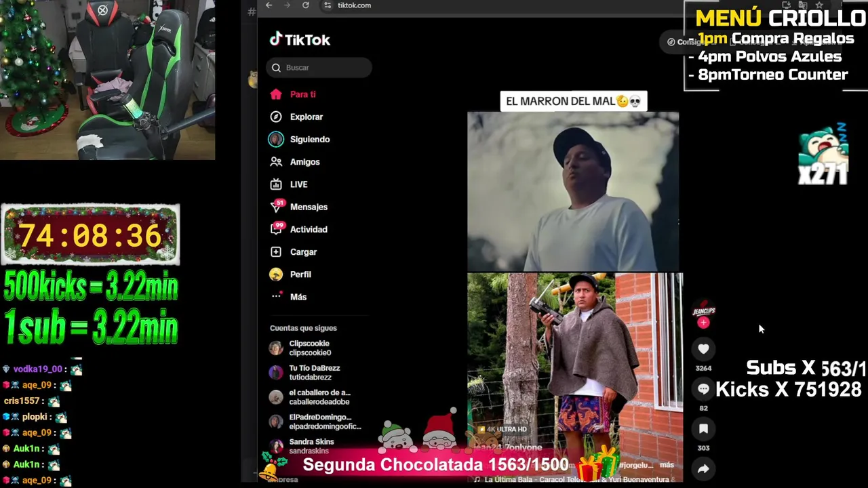Click the Cuentas que sigues heading
This screenshot has height=488, width=868.
pos(303,328)
